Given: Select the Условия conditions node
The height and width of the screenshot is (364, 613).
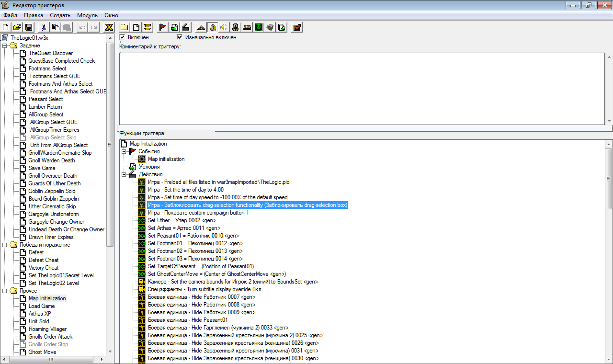Looking at the screenshot, I should pyautogui.click(x=149, y=167).
